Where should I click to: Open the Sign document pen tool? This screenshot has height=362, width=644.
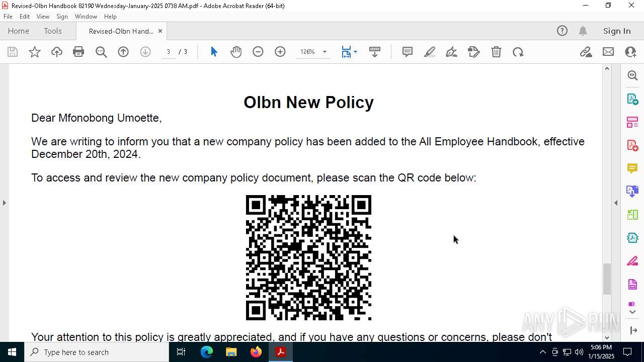click(452, 52)
